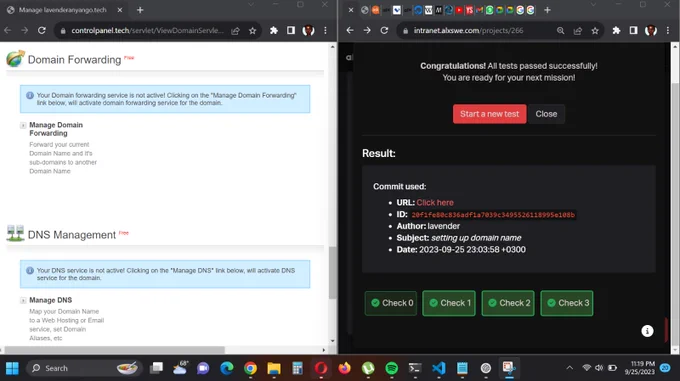Viewport: 680px width, 381px height.
Task: Switch to the red YS tab in right window
Action: point(469,10)
